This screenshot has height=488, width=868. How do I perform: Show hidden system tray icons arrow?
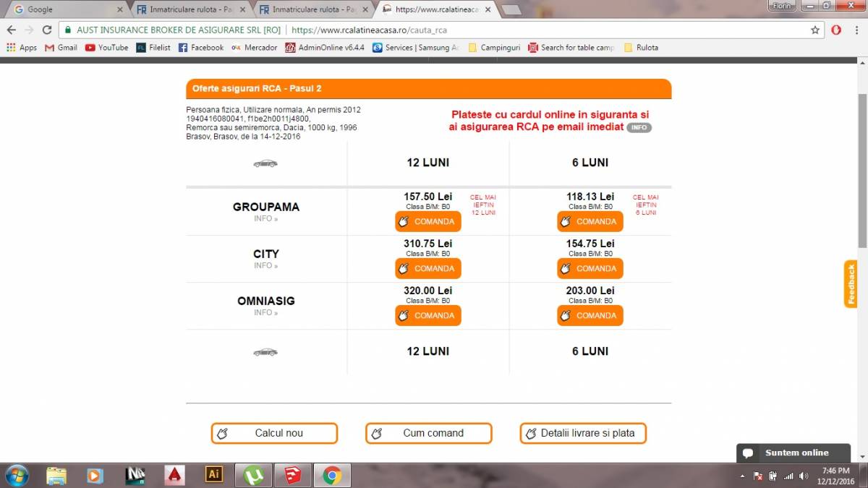(x=743, y=476)
